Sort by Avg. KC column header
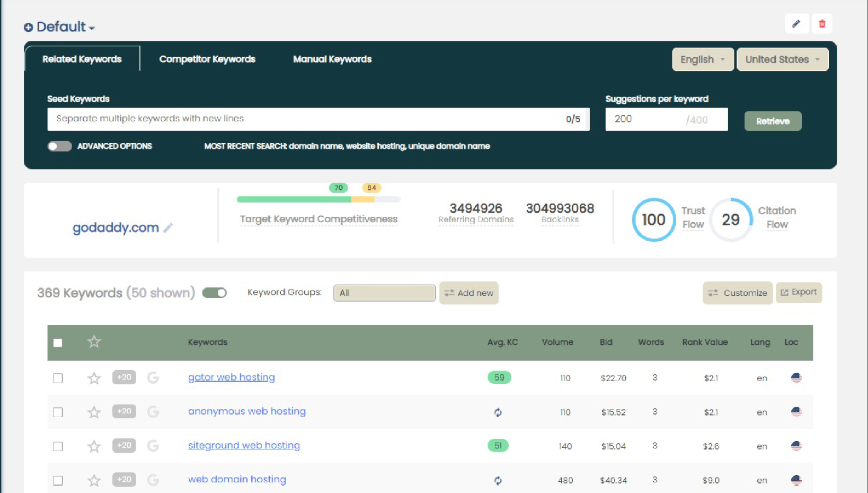This screenshot has height=493, width=868. (x=502, y=342)
